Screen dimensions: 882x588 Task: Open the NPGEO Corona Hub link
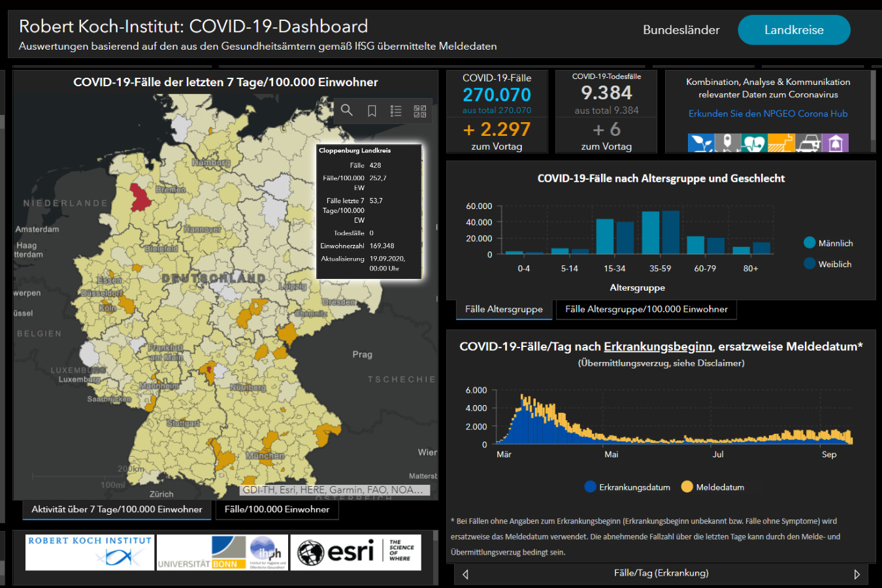[x=768, y=114]
